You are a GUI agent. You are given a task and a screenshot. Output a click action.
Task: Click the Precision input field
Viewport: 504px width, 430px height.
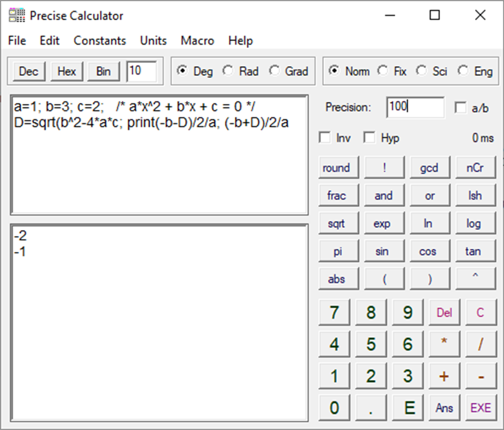click(416, 108)
